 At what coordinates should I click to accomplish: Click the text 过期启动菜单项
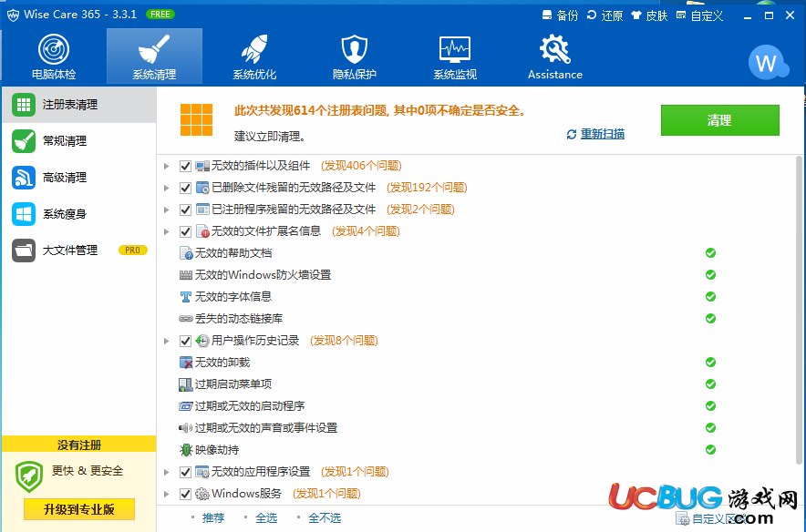point(233,384)
